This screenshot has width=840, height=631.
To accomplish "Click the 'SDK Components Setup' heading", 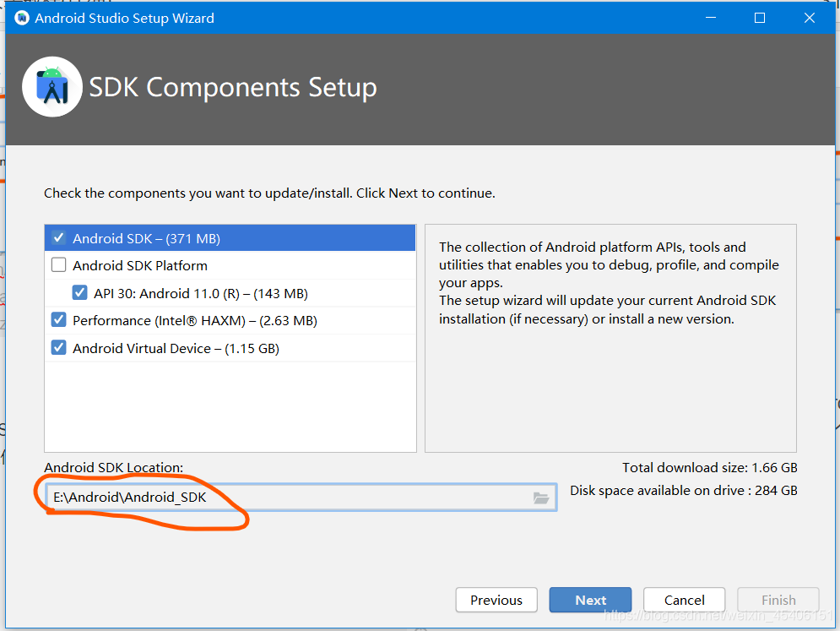I will tap(233, 87).
